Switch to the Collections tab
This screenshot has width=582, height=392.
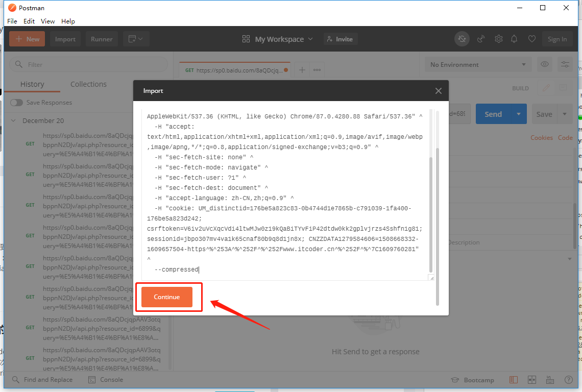tap(88, 84)
